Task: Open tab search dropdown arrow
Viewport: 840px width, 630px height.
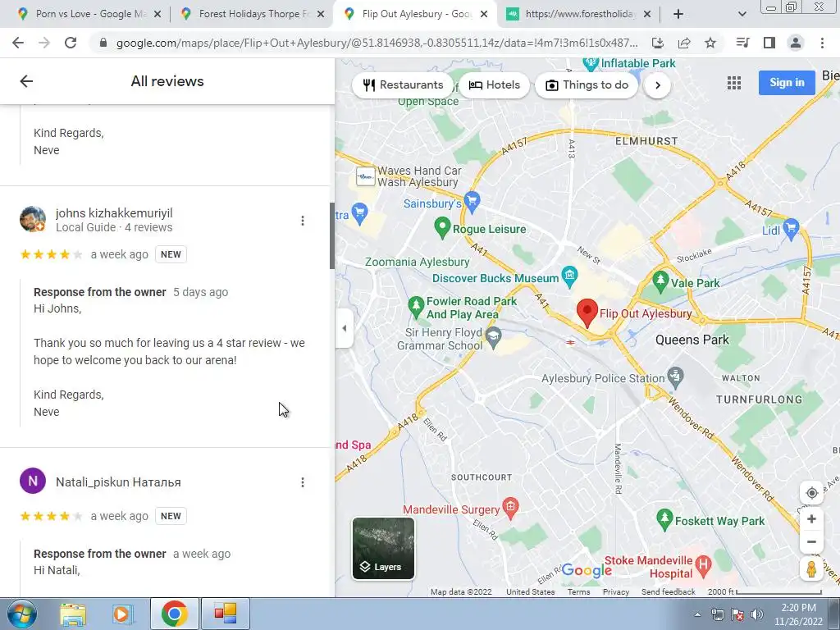Action: point(742,15)
